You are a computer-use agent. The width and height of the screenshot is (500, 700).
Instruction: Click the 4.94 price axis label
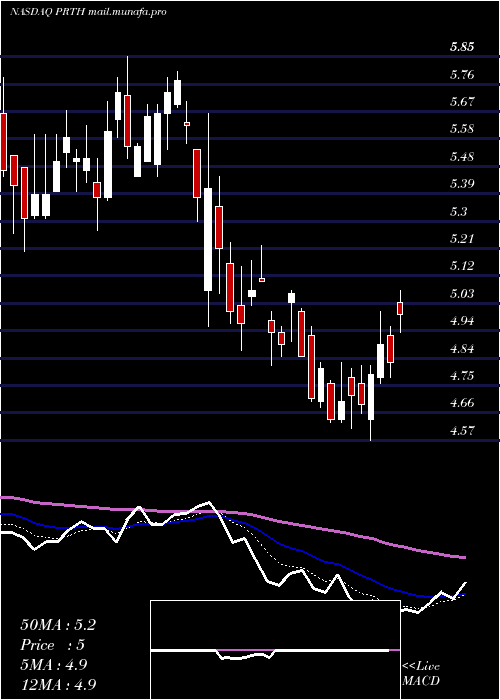(x=462, y=321)
